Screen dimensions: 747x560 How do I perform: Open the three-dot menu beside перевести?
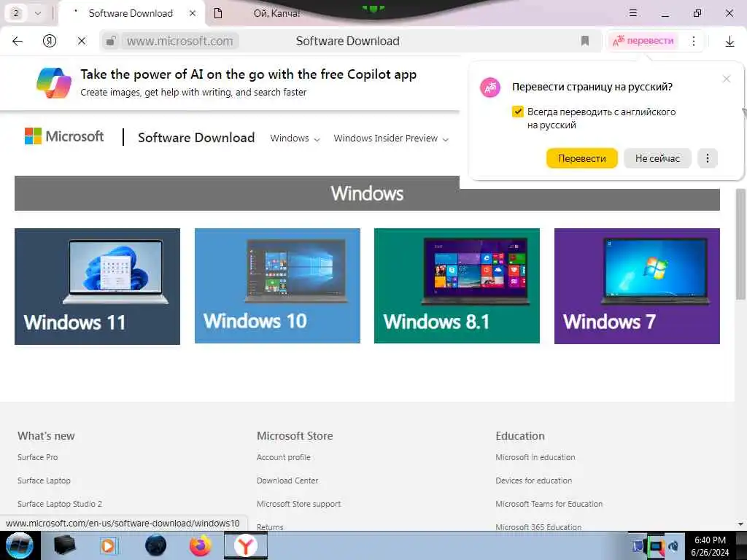pyautogui.click(x=694, y=41)
